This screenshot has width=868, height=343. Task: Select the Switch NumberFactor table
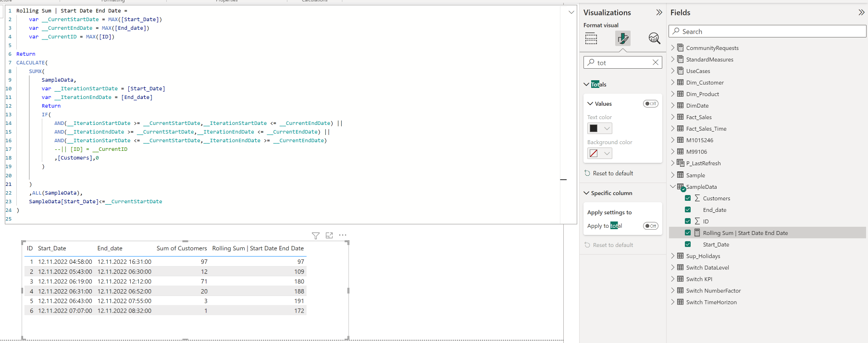pyautogui.click(x=713, y=291)
